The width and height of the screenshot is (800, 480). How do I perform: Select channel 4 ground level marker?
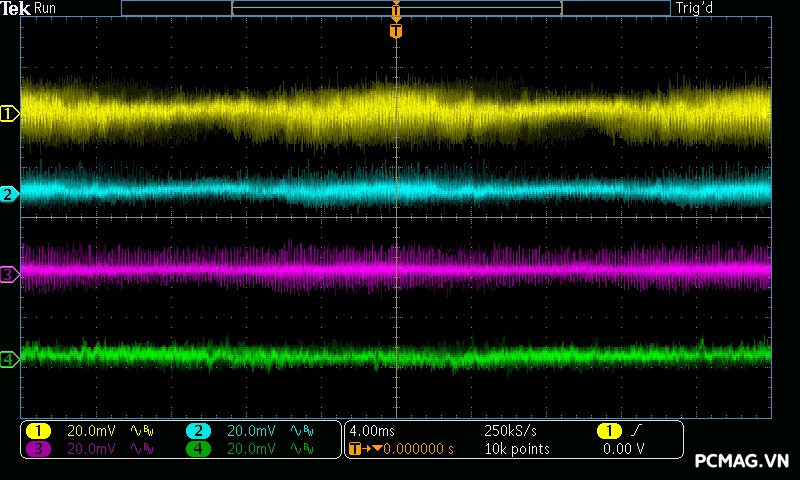(x=9, y=359)
